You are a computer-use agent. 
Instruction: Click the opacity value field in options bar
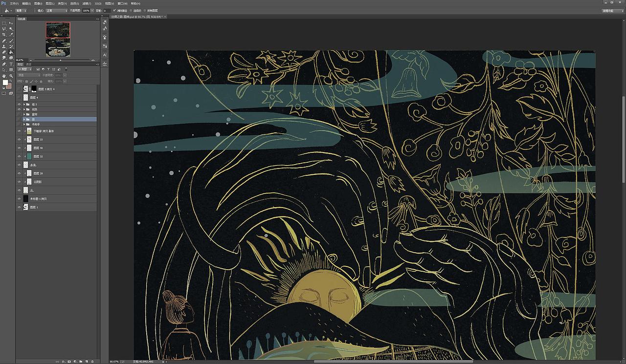coord(86,10)
